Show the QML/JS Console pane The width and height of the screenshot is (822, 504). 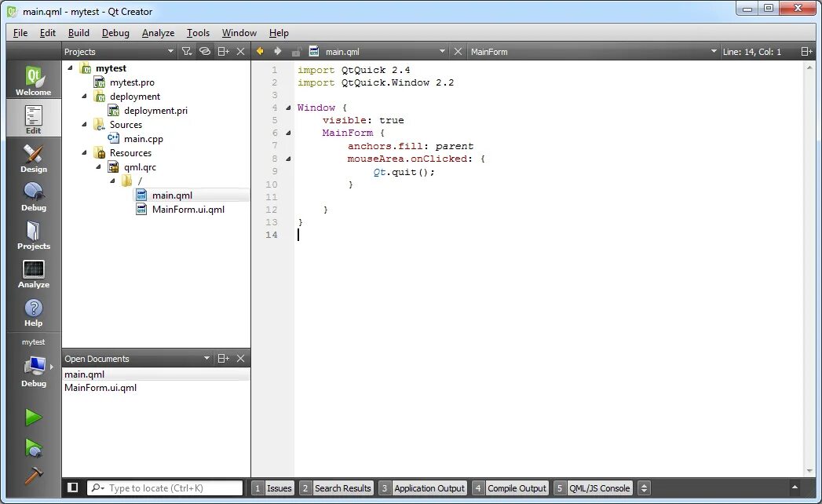(x=593, y=488)
